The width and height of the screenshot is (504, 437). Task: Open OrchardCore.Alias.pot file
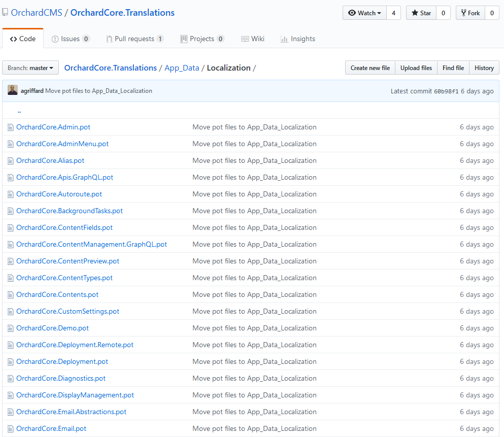tap(50, 161)
